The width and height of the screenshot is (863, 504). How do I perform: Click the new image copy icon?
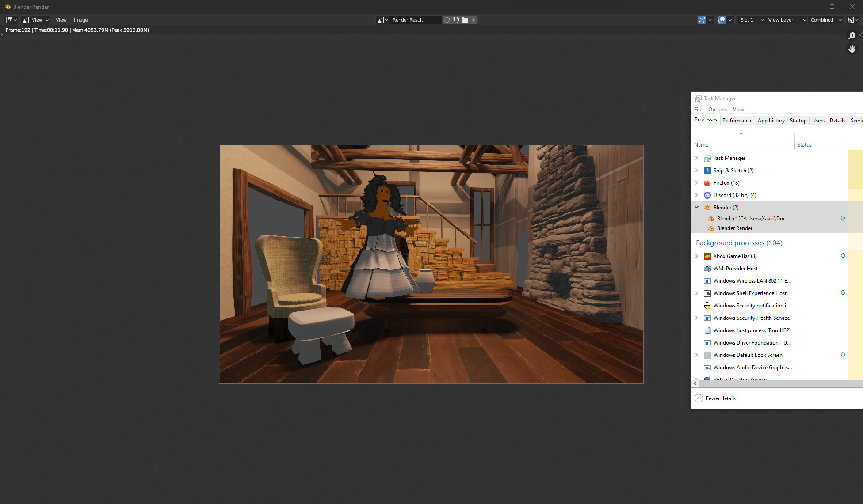(455, 20)
